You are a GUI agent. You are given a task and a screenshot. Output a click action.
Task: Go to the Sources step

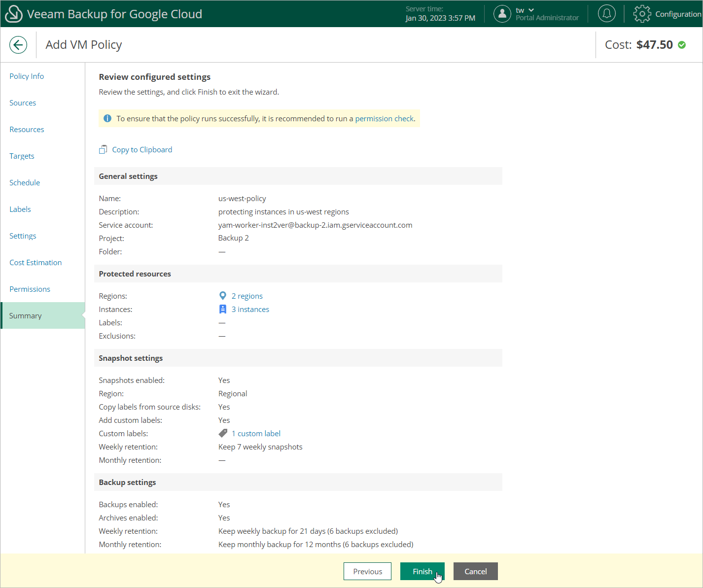(x=23, y=103)
